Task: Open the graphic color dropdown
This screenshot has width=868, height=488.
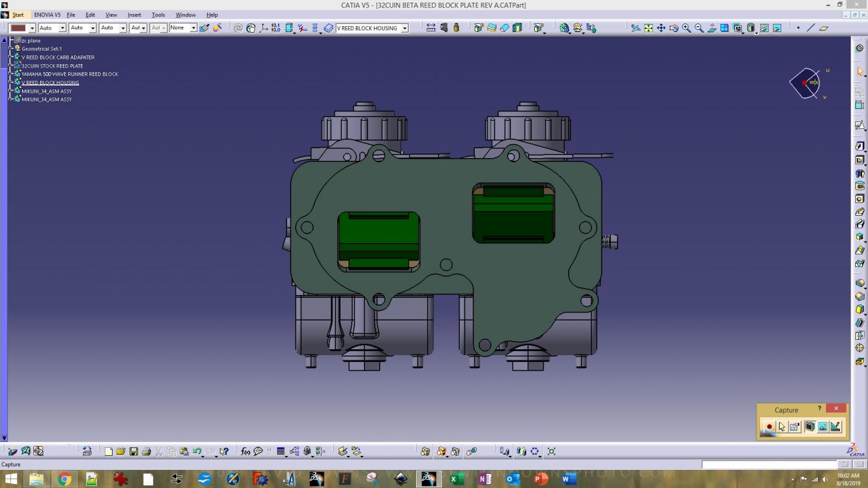Action: pos(32,28)
